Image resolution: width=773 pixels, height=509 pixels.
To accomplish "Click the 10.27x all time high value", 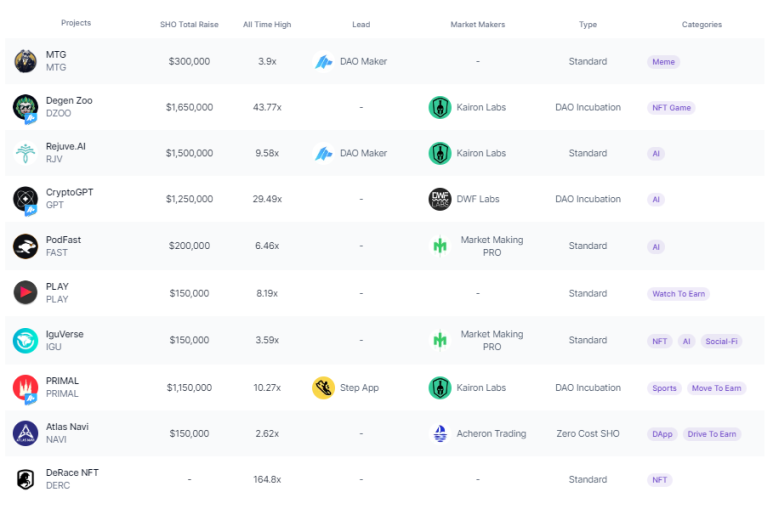I will (x=267, y=388).
